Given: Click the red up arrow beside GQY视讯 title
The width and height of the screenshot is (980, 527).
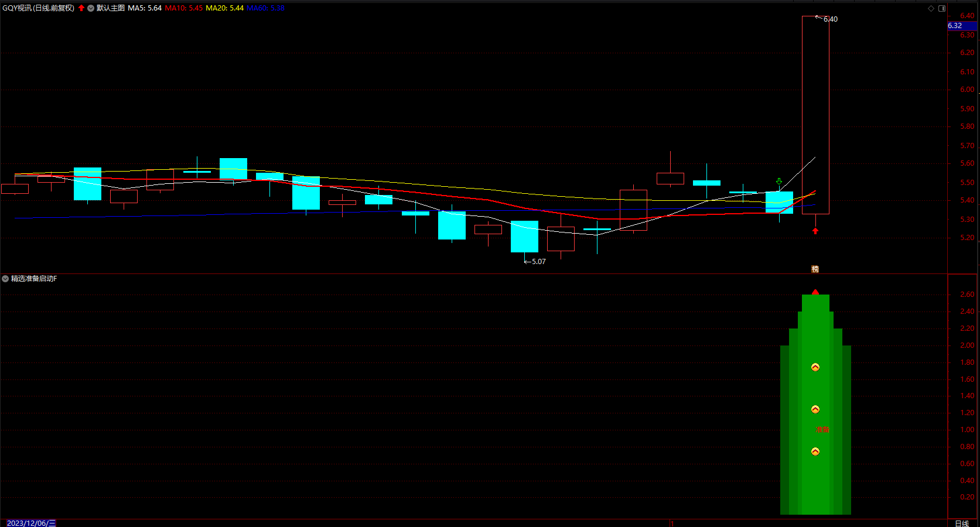Looking at the screenshot, I should (81, 8).
